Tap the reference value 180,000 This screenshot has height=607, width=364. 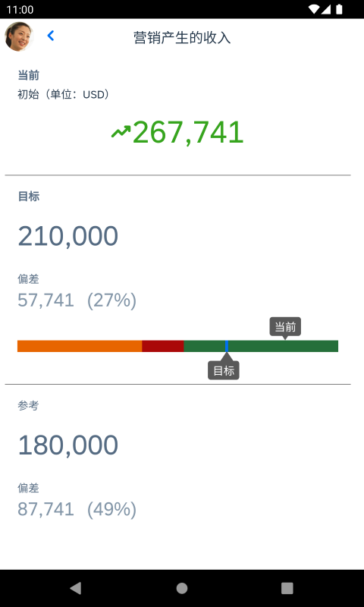tap(68, 445)
